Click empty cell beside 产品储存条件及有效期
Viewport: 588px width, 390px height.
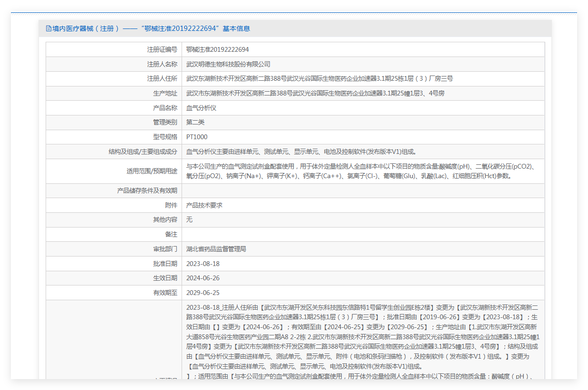coord(363,191)
